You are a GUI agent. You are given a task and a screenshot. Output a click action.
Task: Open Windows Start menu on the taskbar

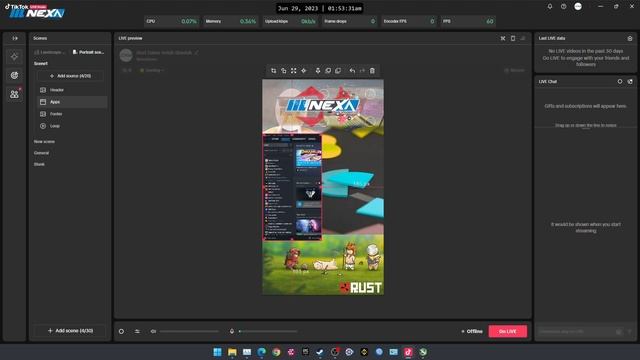pos(218,352)
